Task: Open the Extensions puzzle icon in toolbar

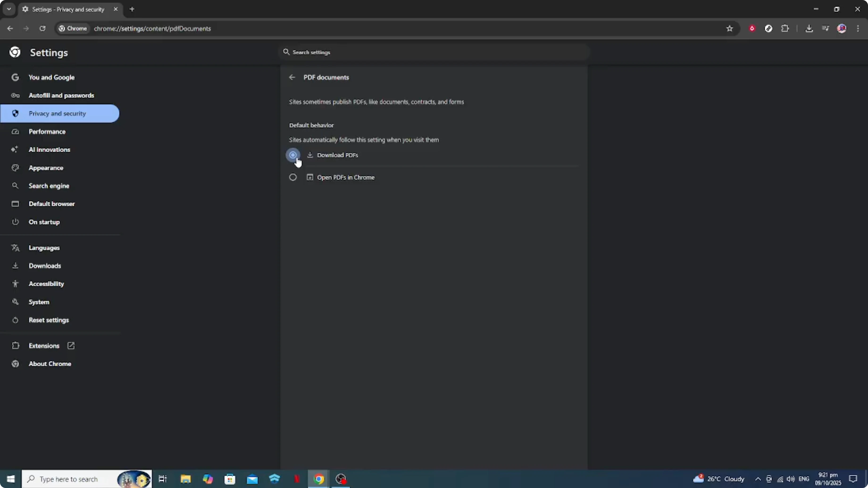Action: [785, 28]
